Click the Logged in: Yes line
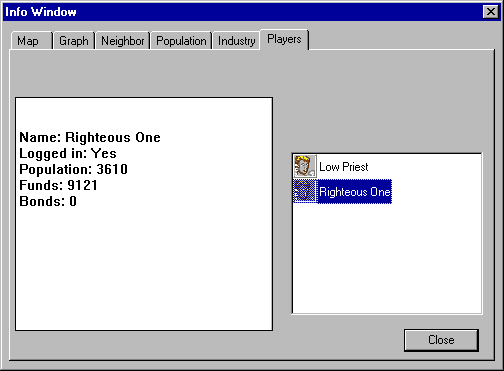Viewport: 504px width, 371px height. [68, 153]
